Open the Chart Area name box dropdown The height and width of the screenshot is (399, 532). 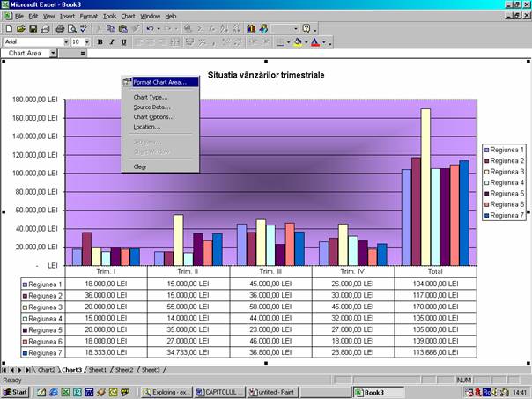[53, 54]
